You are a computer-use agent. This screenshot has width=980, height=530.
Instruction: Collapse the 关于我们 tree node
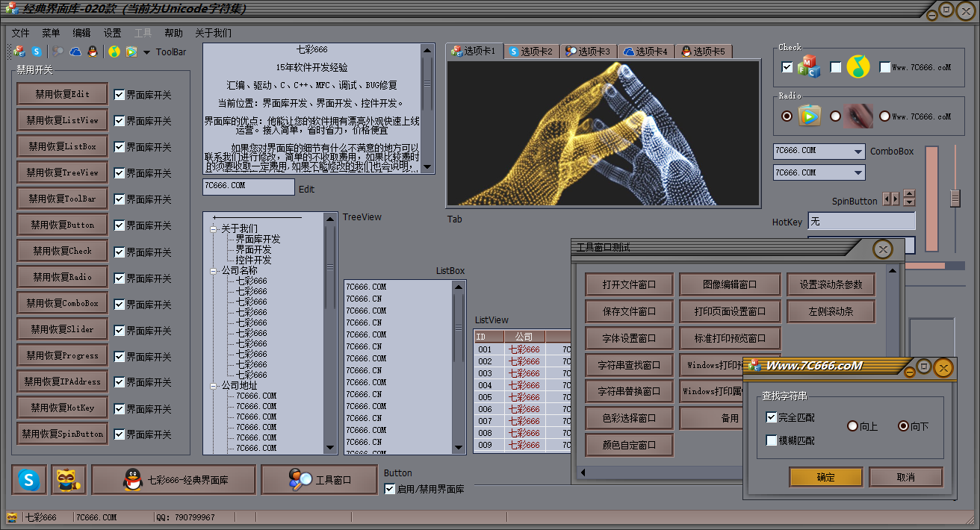(x=213, y=229)
